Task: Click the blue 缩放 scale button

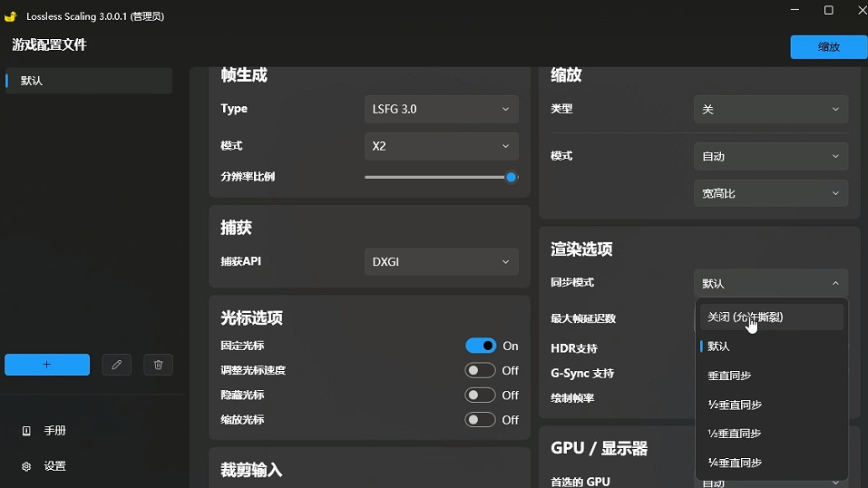Action: click(x=829, y=47)
